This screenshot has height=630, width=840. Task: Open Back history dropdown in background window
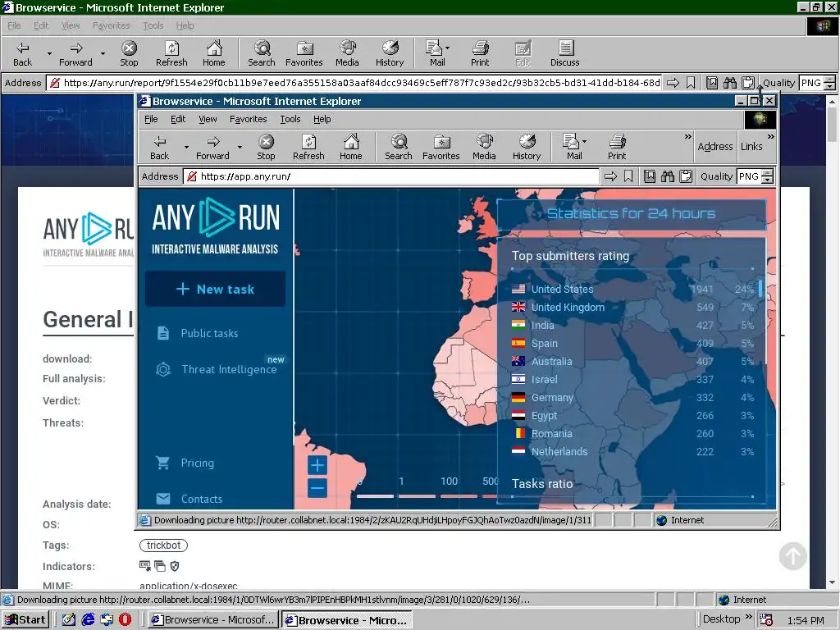[49, 53]
